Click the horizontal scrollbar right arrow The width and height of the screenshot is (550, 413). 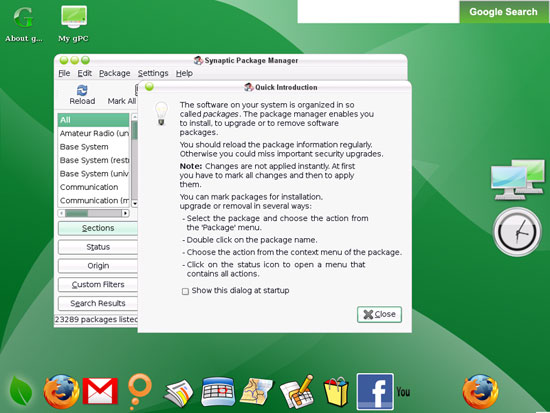tap(126, 213)
